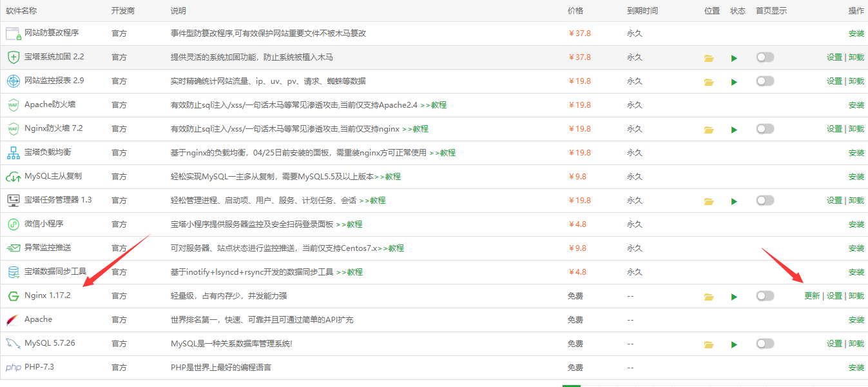Click the status play icon for Nginx防火墙
This screenshot has height=387, width=868.
(x=734, y=130)
